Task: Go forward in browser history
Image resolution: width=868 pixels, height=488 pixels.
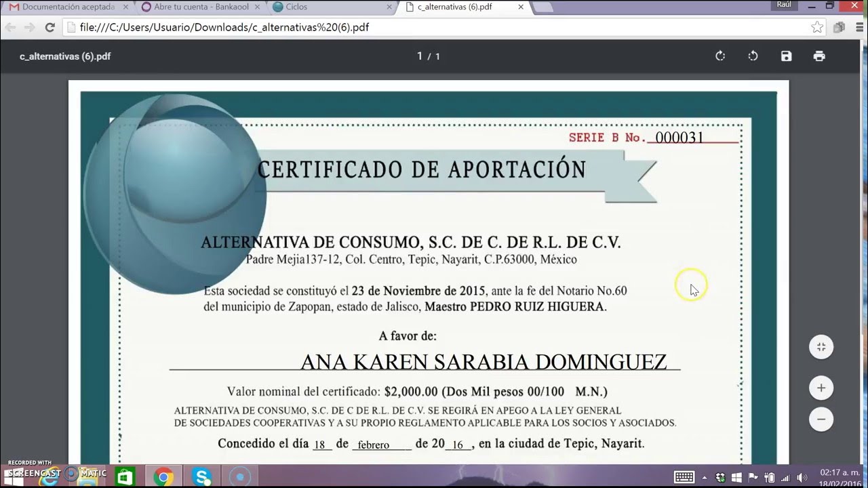Action: [x=29, y=28]
